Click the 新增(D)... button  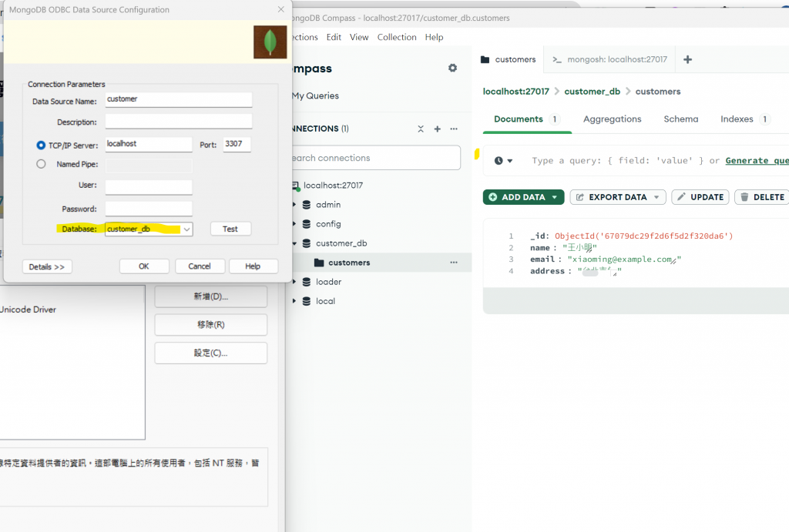click(211, 296)
